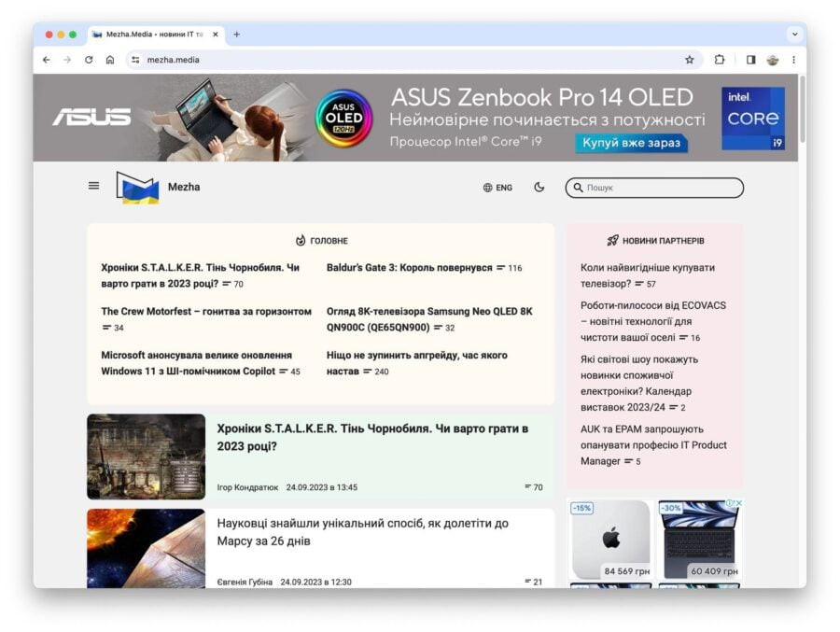The image size is (840, 632).
Task: Open Коли найвигідніше купувати телевізор link
Action: coord(648,275)
